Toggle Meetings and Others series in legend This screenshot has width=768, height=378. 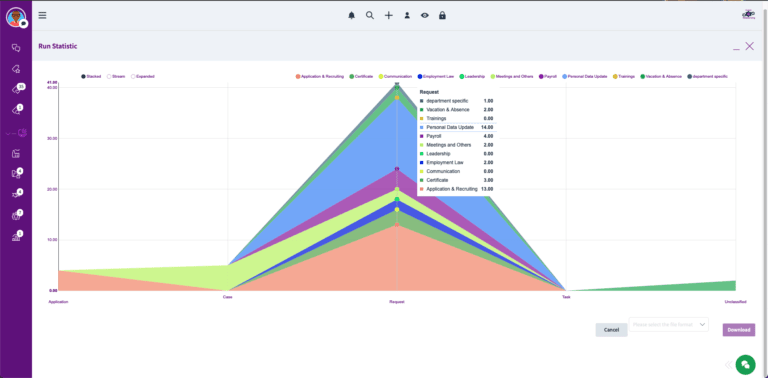511,76
